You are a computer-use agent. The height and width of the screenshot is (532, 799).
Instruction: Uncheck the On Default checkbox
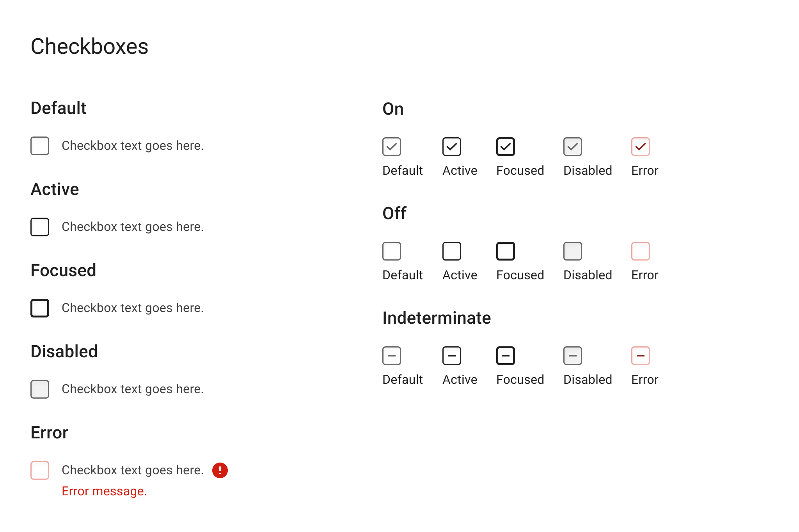392,147
